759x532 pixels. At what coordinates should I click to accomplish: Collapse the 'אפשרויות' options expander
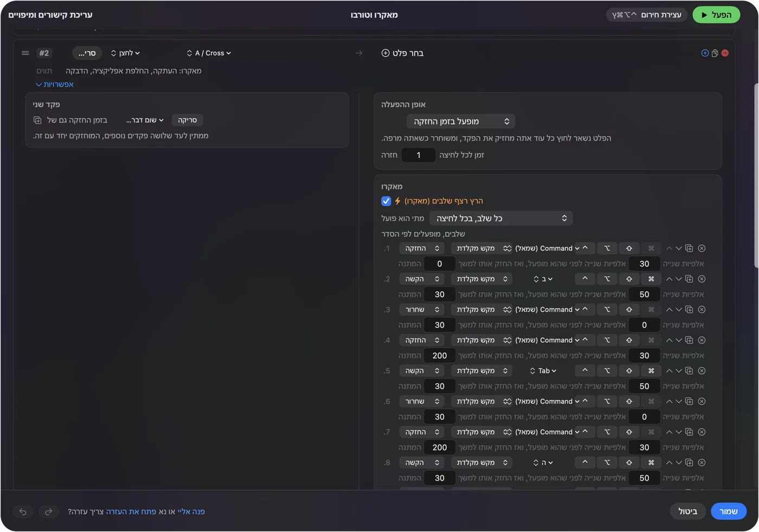click(54, 85)
